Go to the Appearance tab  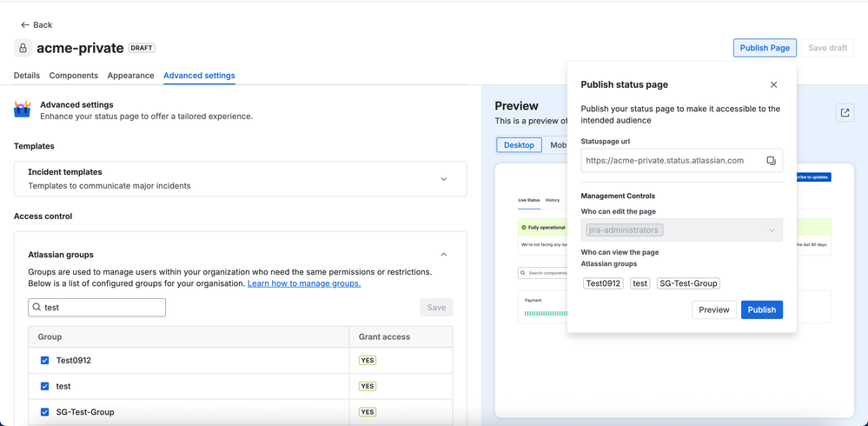click(130, 76)
